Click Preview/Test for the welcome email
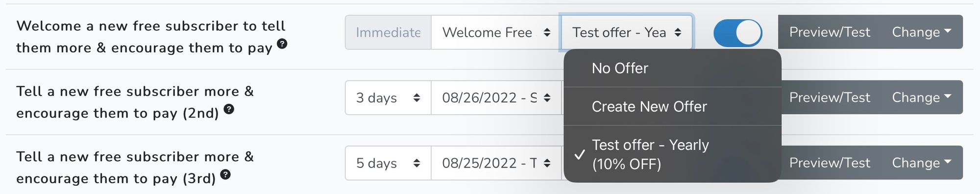 pos(830,32)
